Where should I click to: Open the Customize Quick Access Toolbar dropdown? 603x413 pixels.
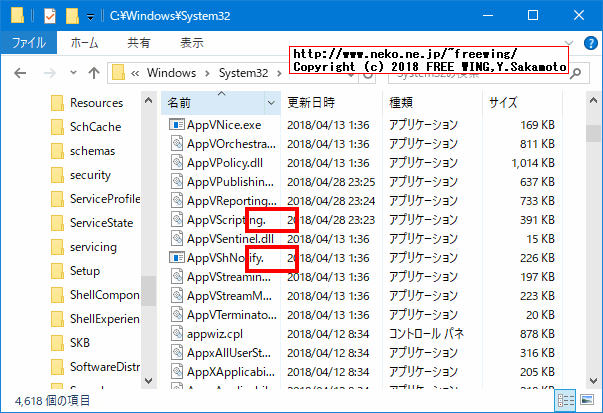90,17
